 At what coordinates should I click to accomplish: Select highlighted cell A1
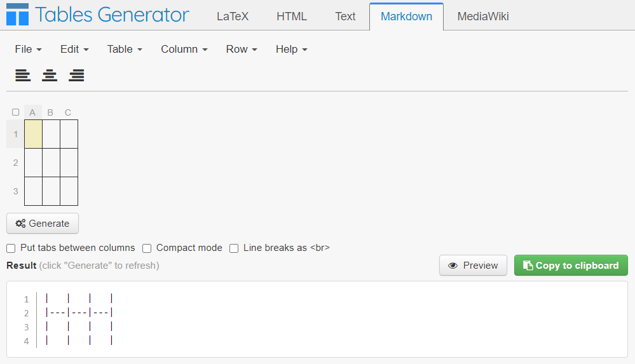33,134
